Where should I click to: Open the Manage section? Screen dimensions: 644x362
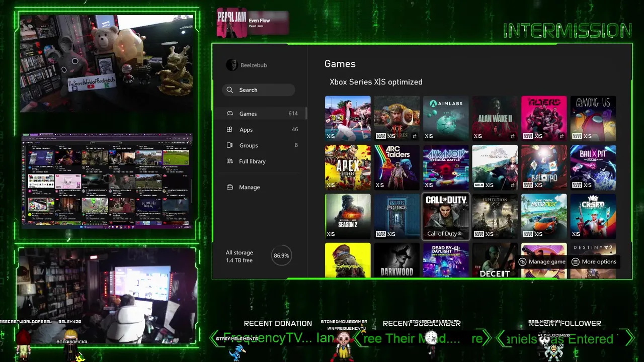[263, 187]
